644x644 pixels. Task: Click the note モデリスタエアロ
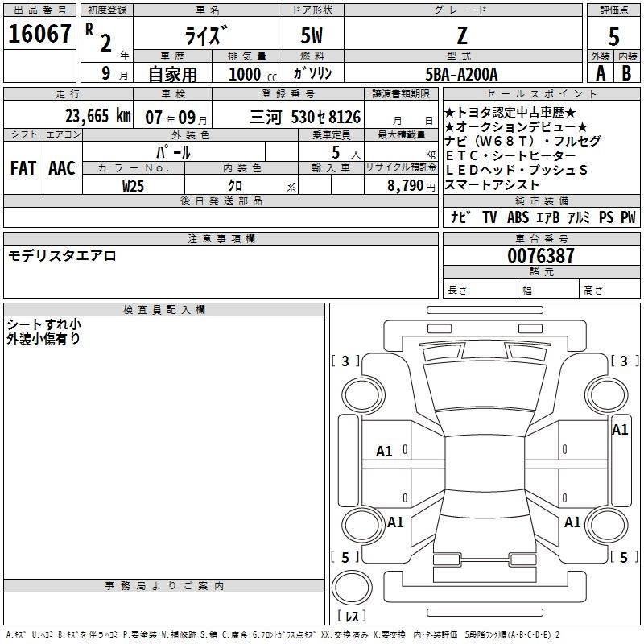click(x=62, y=256)
